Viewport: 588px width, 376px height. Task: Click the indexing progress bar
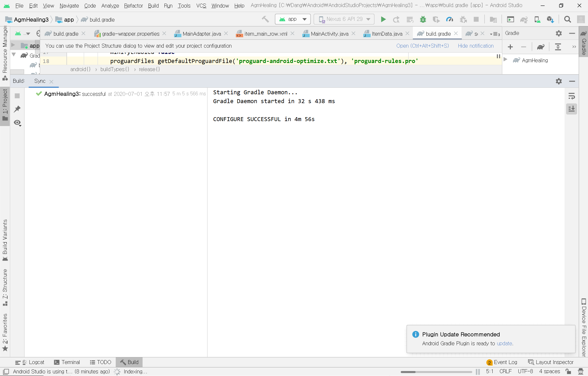(x=436, y=372)
